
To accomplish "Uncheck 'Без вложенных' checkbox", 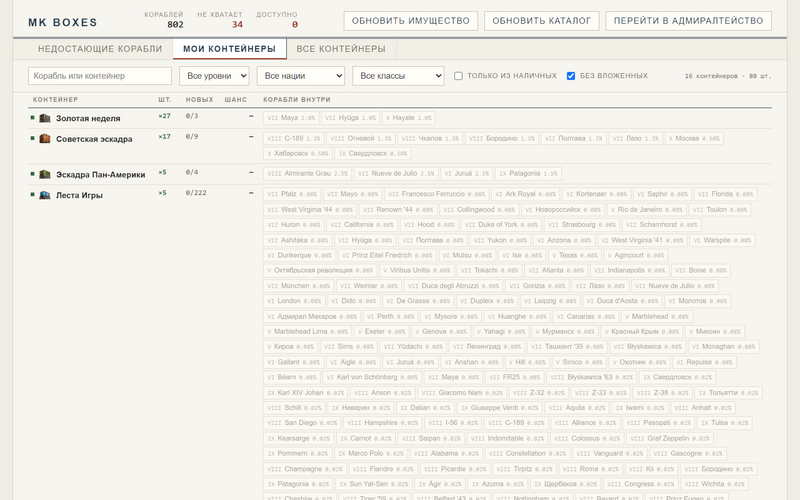I will (x=571, y=76).
